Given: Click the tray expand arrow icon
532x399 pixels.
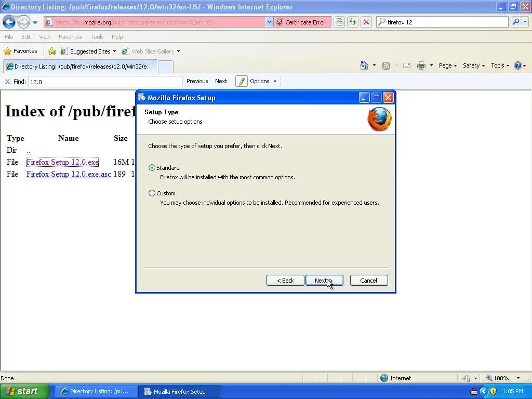Looking at the screenshot, I should tap(484, 392).
